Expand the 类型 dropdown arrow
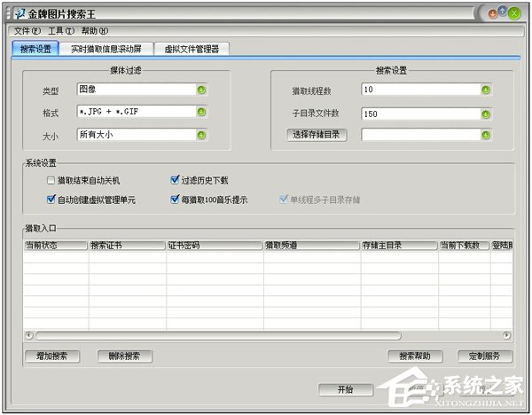The image size is (532, 415). [201, 90]
